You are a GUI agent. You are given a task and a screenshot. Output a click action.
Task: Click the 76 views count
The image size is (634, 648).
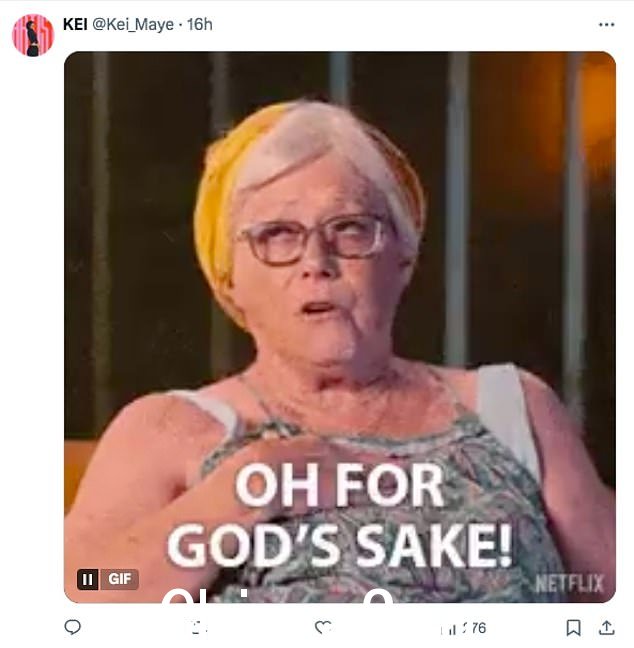[x=478, y=628]
